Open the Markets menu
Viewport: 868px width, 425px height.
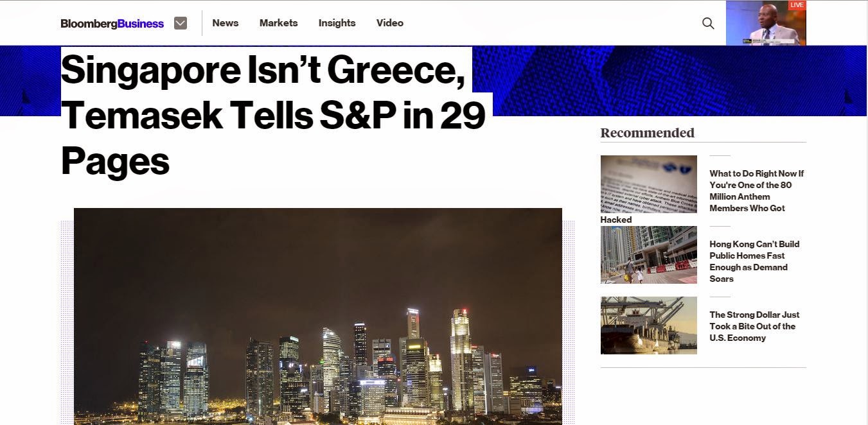(278, 23)
